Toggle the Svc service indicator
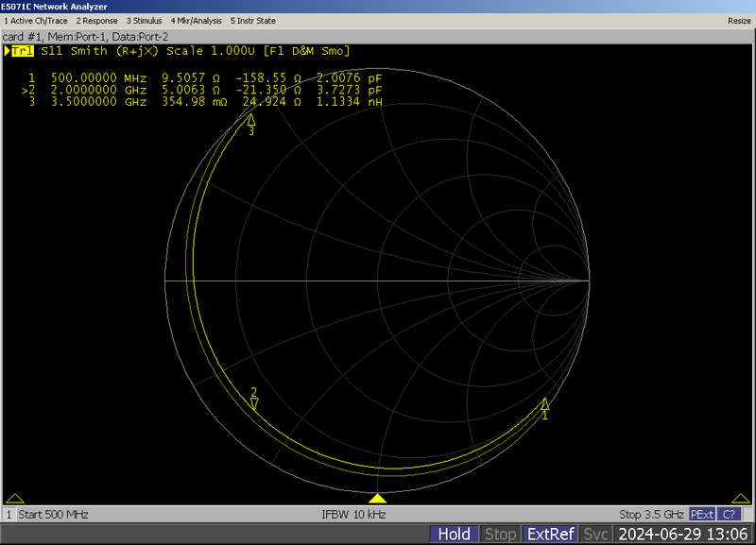Image resolution: width=756 pixels, height=545 pixels. tap(596, 534)
